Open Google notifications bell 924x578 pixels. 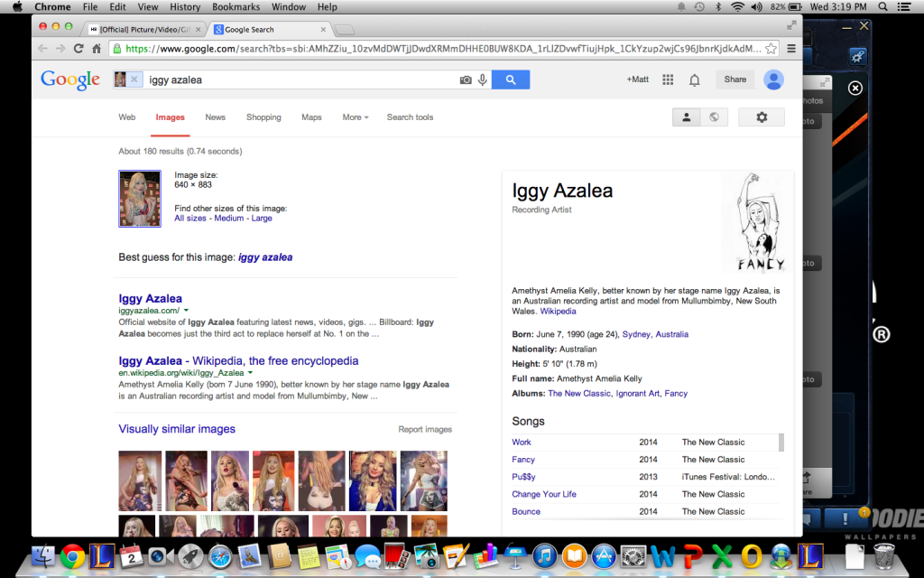click(695, 79)
